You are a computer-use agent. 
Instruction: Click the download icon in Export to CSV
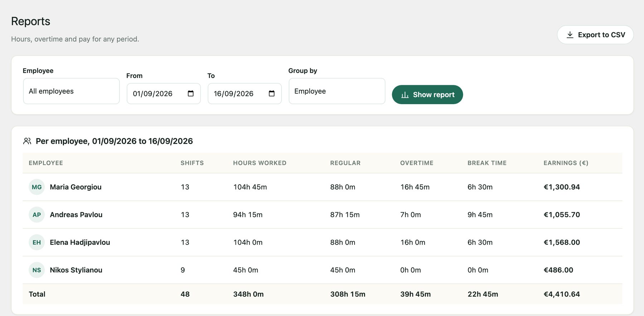tap(570, 35)
